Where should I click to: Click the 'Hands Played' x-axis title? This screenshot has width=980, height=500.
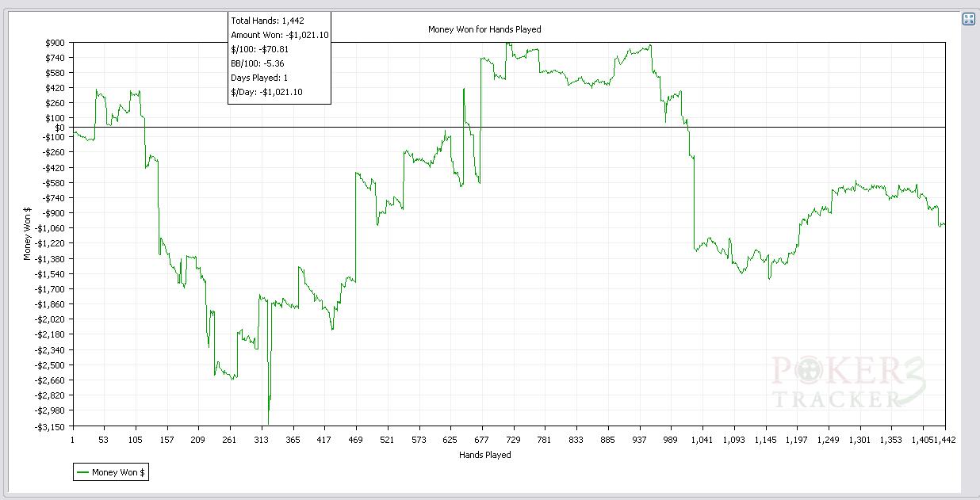484,455
